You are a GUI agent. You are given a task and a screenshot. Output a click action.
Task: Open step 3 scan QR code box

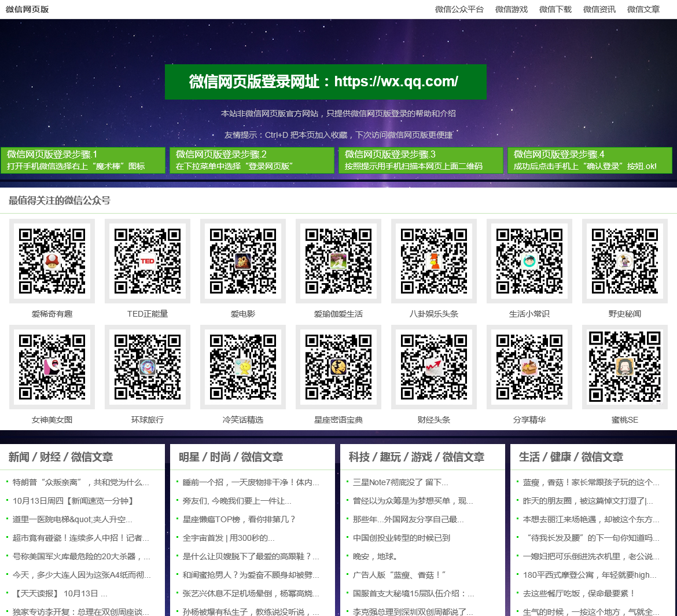pos(421,160)
